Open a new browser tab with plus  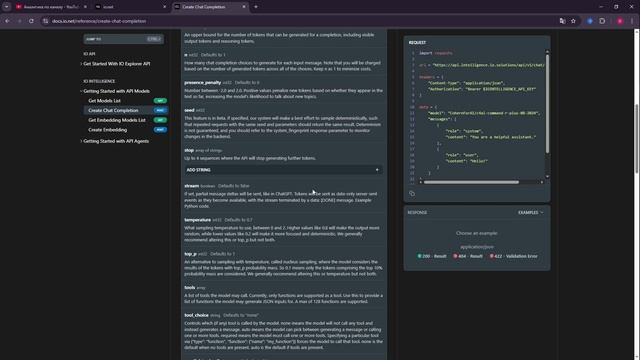pyautogui.click(x=256, y=7)
